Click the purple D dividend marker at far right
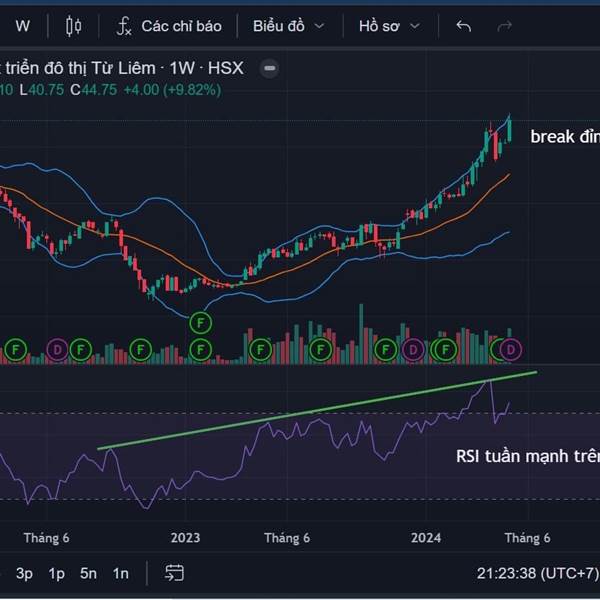The height and width of the screenshot is (600, 600). click(x=511, y=349)
